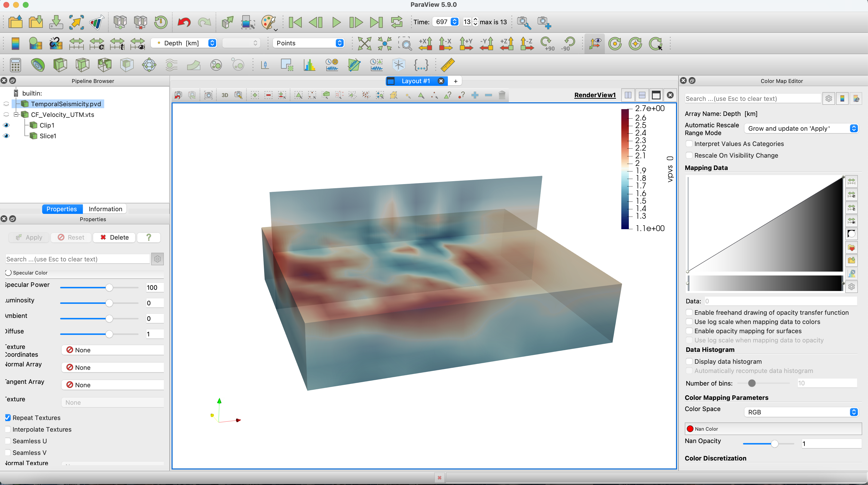
Task: Click the Delete button
Action: pyautogui.click(x=114, y=237)
